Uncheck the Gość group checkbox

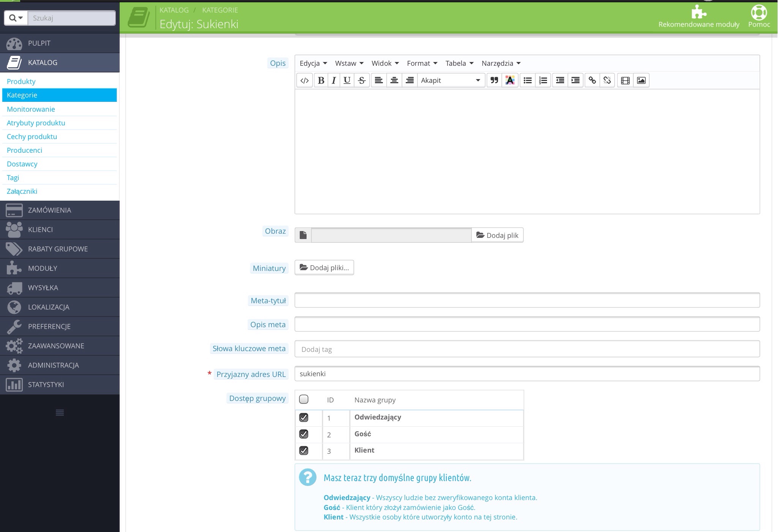tap(304, 434)
